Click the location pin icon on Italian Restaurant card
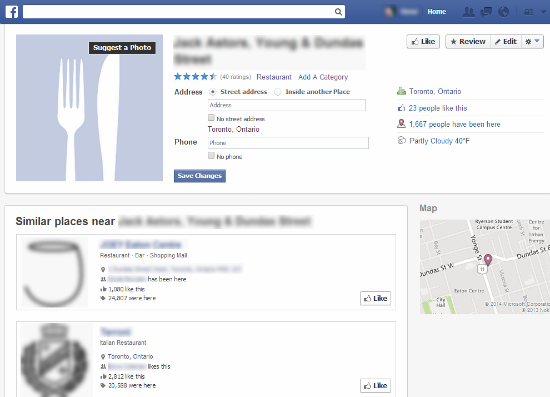Image resolution: width=550 pixels, height=397 pixels. pos(103,357)
